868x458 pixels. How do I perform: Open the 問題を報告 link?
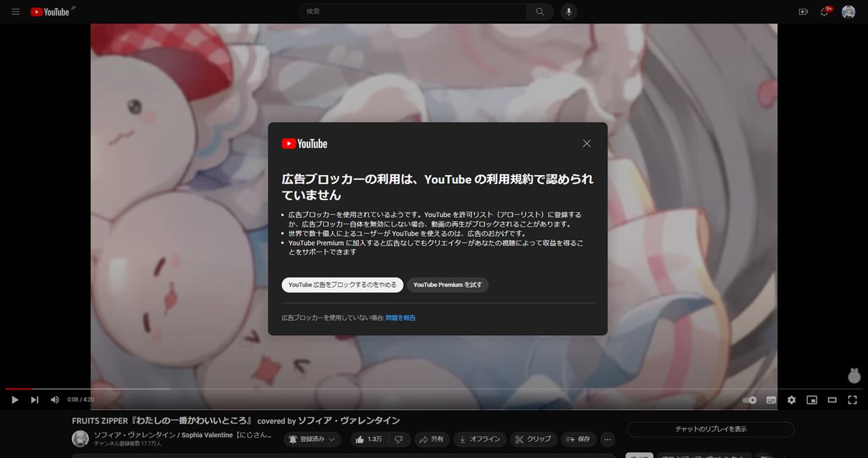(400, 318)
